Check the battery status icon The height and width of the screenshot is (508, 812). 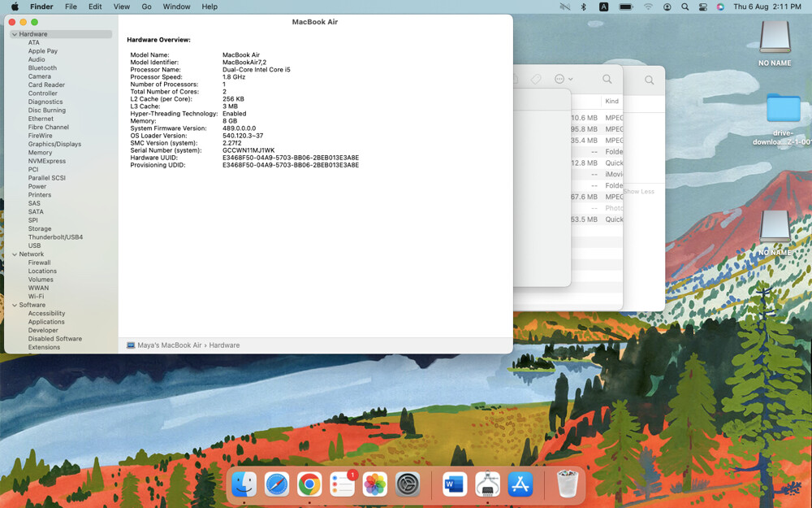(x=626, y=7)
